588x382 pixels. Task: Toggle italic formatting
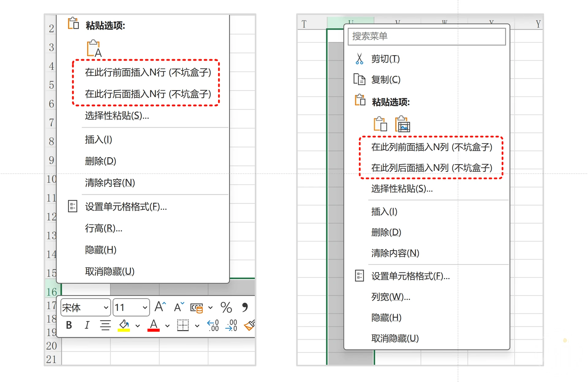(x=87, y=325)
